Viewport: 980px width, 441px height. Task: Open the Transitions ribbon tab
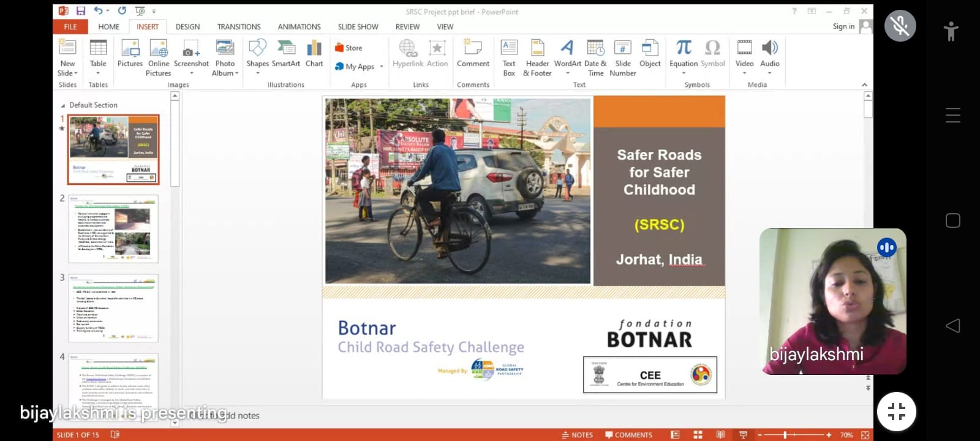(x=239, y=27)
